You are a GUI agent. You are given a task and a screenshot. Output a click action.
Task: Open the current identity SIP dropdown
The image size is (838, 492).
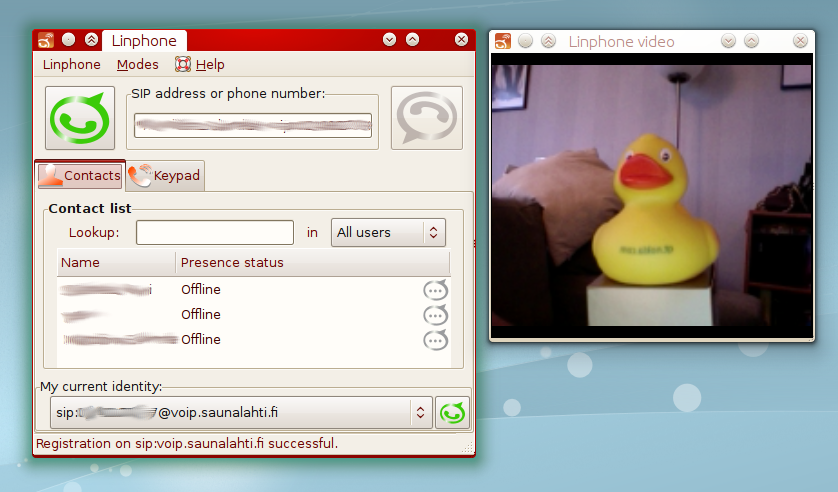click(x=241, y=412)
